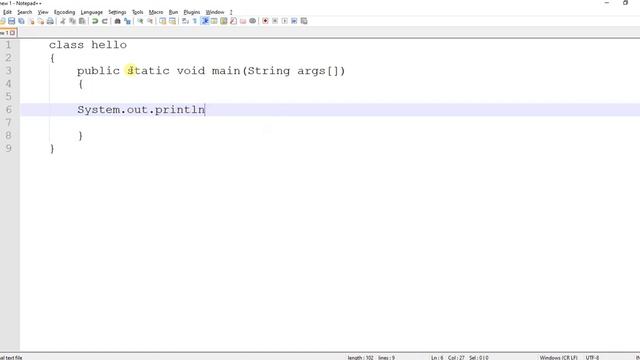Open the View menu
This screenshot has width=640, height=360.
(43, 12)
